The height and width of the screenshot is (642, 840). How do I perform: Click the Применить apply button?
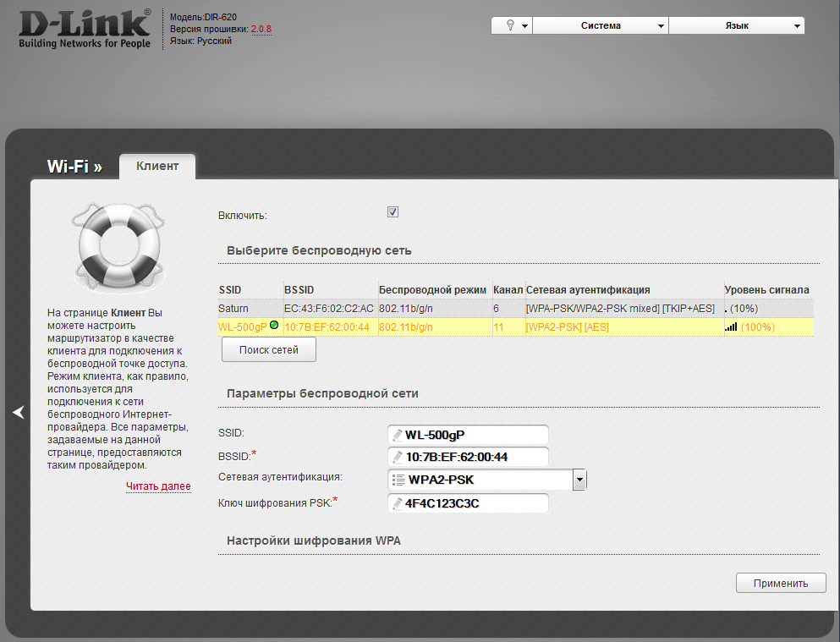[x=781, y=583]
